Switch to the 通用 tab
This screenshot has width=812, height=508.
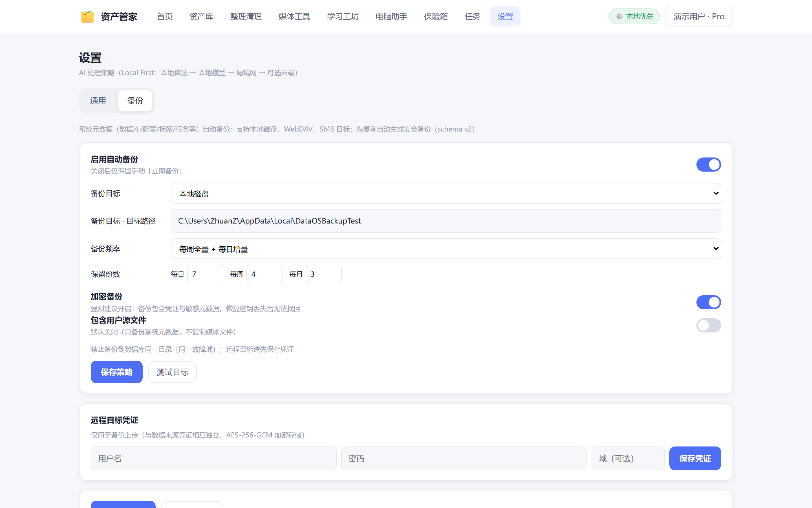click(98, 101)
